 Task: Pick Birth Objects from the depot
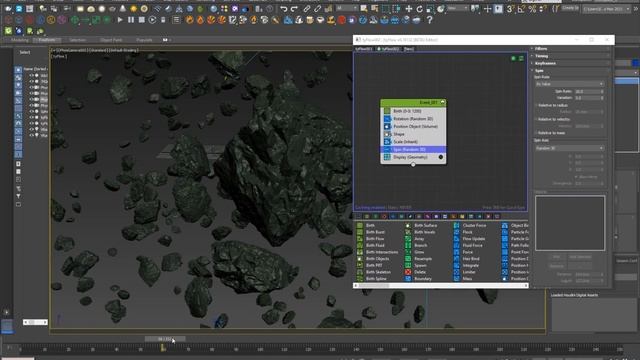pyautogui.click(x=377, y=259)
